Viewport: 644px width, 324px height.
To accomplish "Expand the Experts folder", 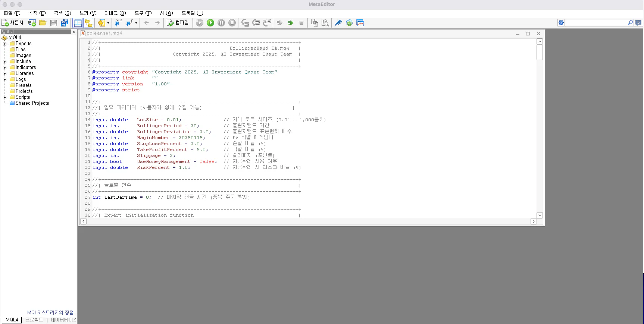I will point(4,44).
